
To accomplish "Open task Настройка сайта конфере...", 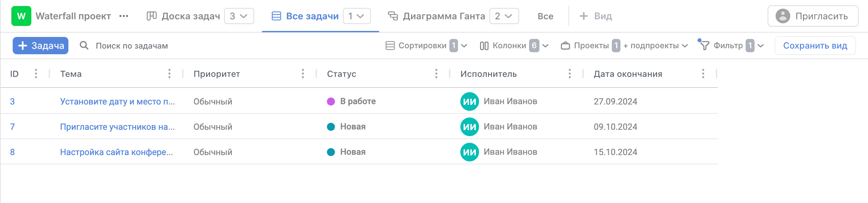I will tap(116, 152).
